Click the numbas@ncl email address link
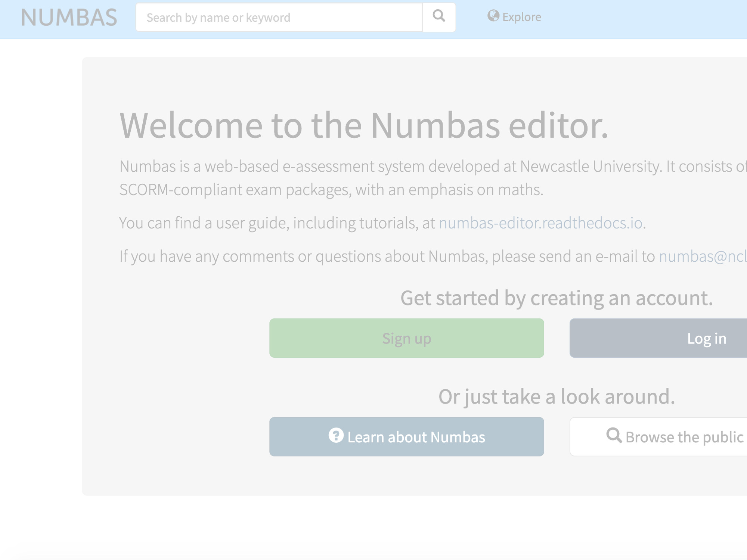The width and height of the screenshot is (747, 560). [702, 256]
